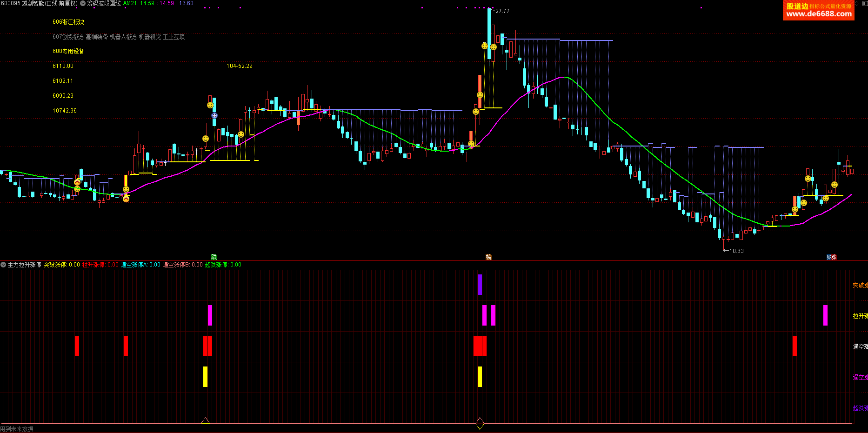Screen dimensions: 868x433
Task: Click the stock title 603095 越剑智能(日线.前复权)
Action: (x=39, y=3)
